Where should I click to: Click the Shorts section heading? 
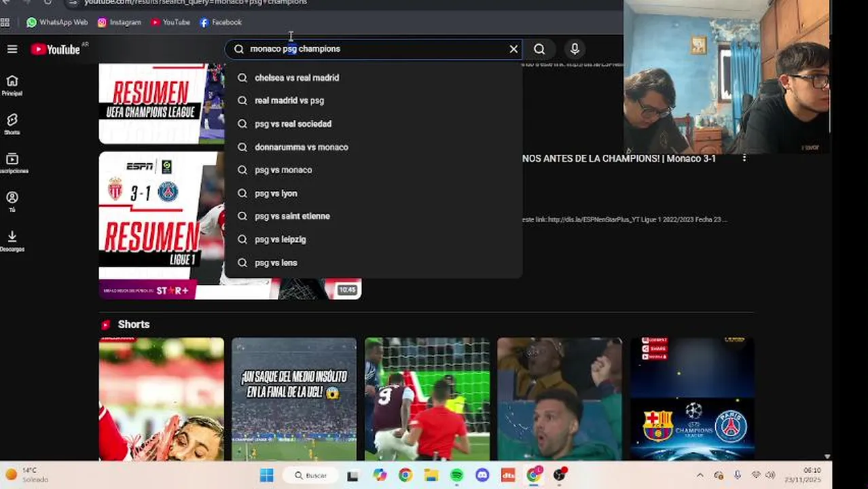[x=133, y=325]
